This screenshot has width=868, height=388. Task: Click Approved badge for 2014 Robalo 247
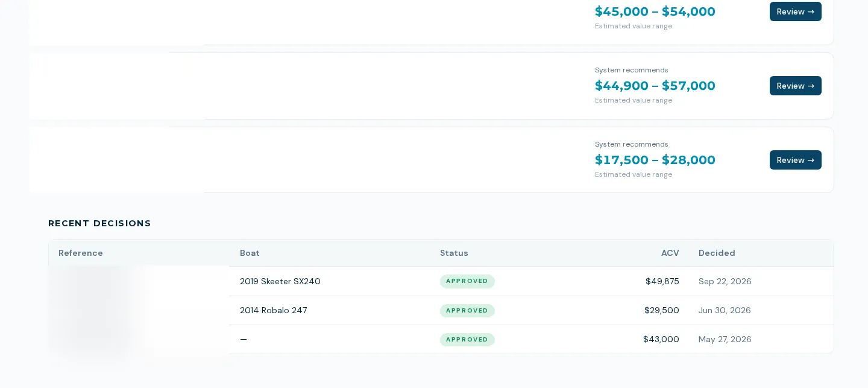coord(467,310)
